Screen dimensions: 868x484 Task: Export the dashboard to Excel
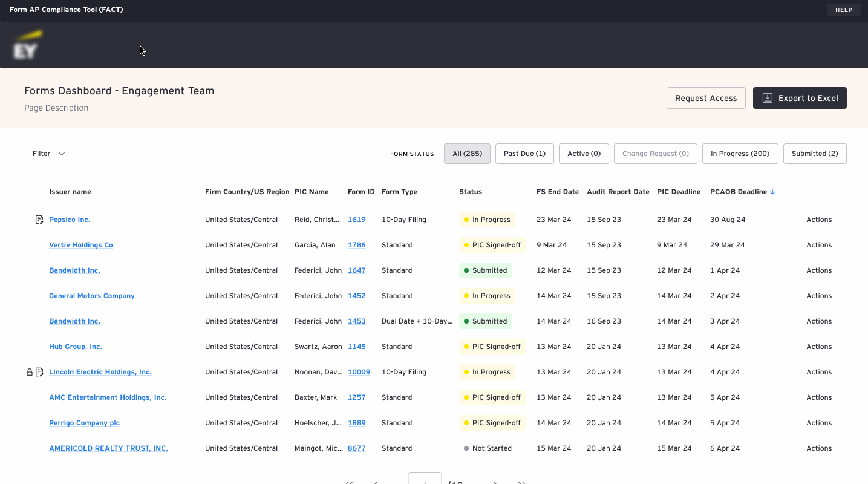800,98
